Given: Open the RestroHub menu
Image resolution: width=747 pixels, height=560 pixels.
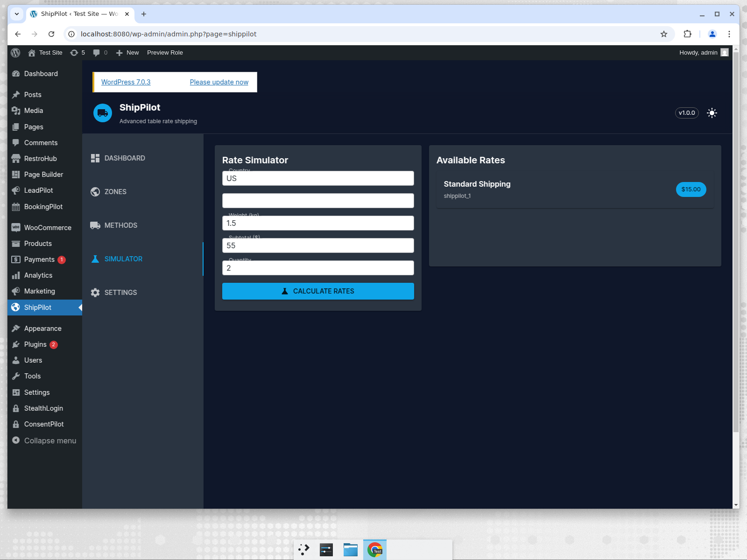Looking at the screenshot, I should [x=45, y=159].
